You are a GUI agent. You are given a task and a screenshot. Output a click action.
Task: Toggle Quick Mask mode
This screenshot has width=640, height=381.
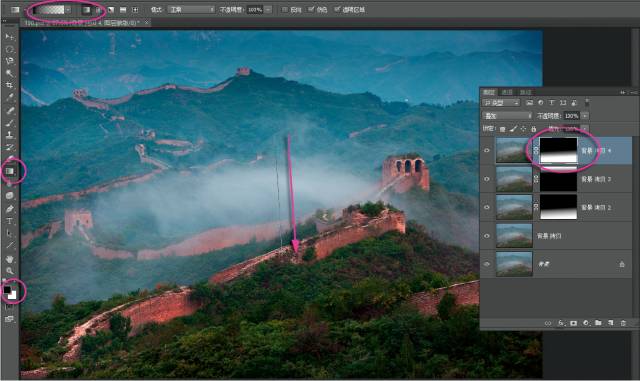point(9,307)
